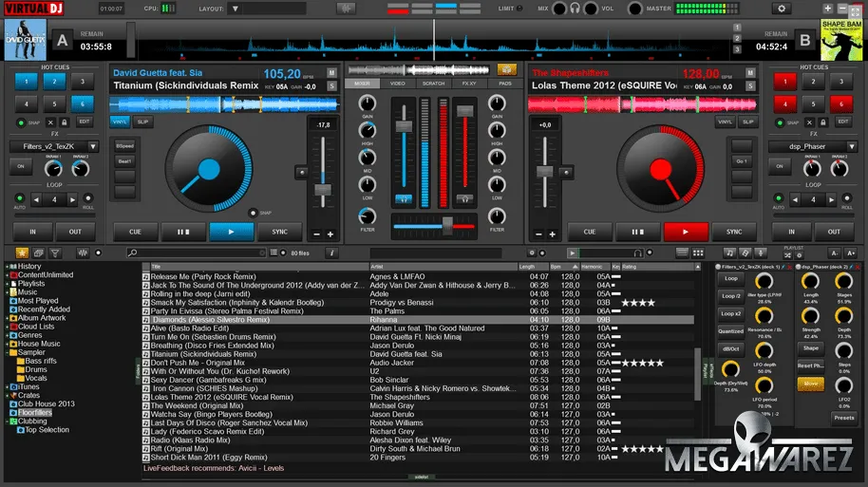868x487 pixels.
Task: Play prelisten track in the browser toolbar
Action: coord(573,253)
